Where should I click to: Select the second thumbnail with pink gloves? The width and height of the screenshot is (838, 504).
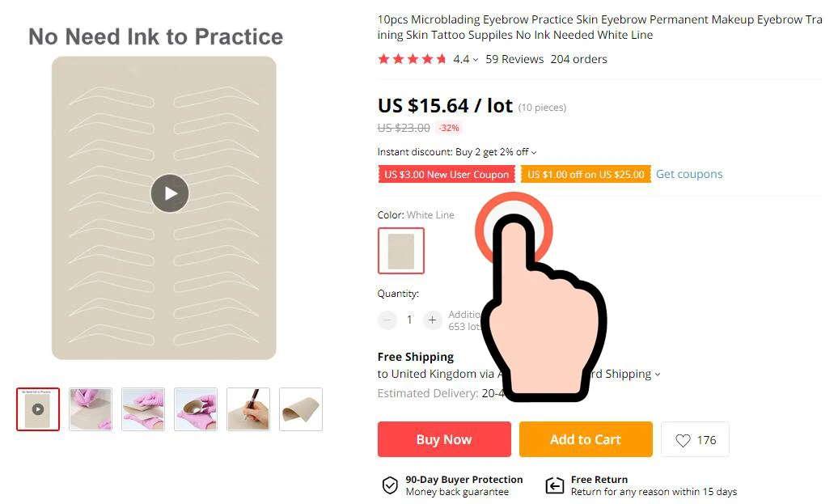(x=91, y=409)
